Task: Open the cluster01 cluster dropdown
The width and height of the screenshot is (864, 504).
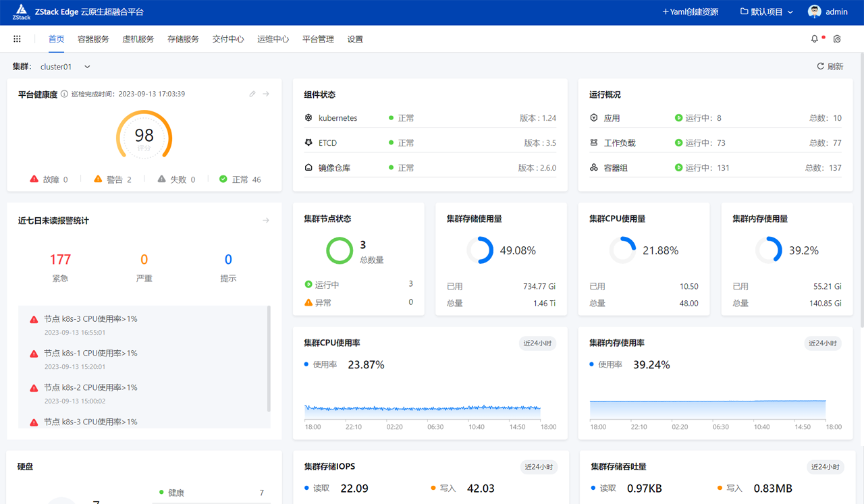Action: point(65,67)
